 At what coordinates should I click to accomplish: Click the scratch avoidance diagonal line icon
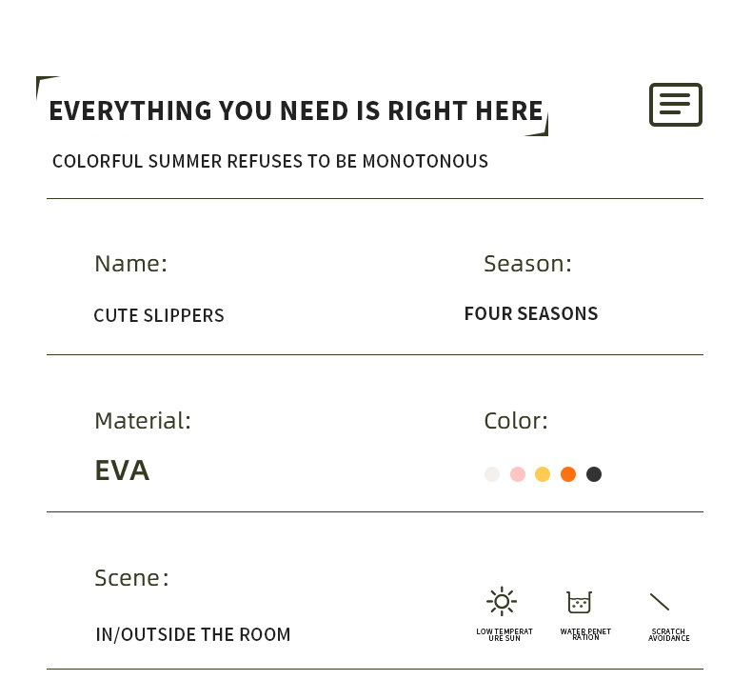point(660,602)
